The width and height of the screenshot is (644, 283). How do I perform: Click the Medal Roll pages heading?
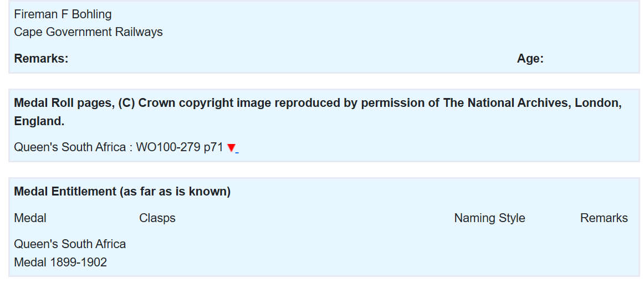[63, 103]
